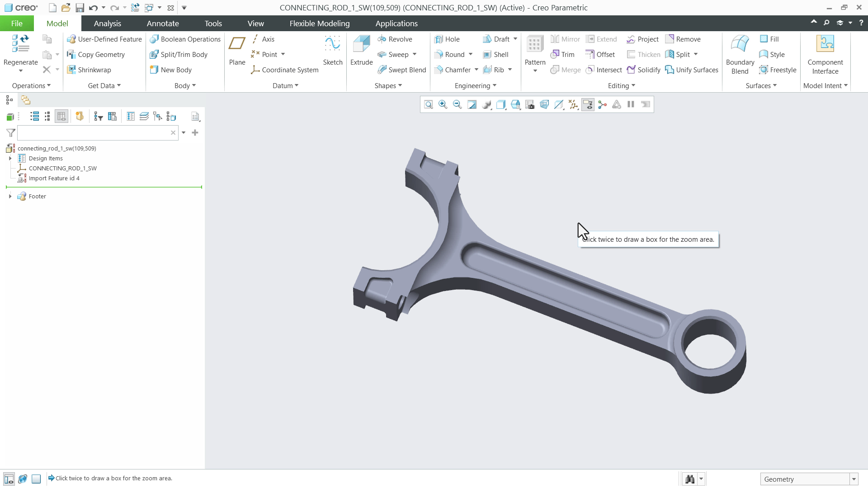868x488 pixels.
Task: Open the Engineering group dropdown
Action: [x=475, y=86]
